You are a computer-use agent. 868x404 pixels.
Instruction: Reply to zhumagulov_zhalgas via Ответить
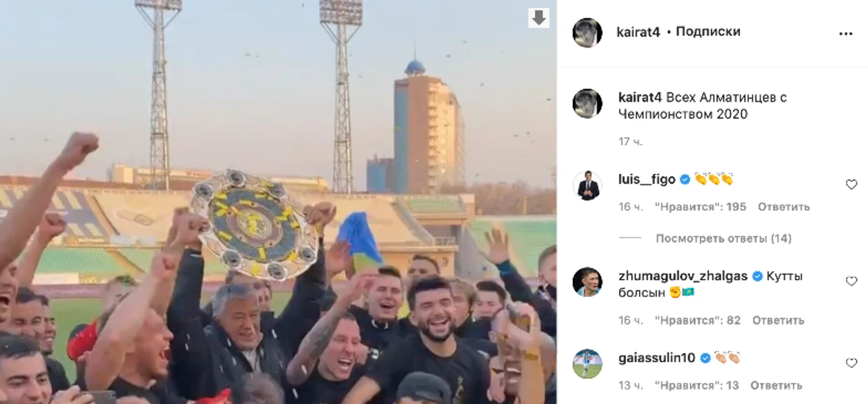coord(778,320)
